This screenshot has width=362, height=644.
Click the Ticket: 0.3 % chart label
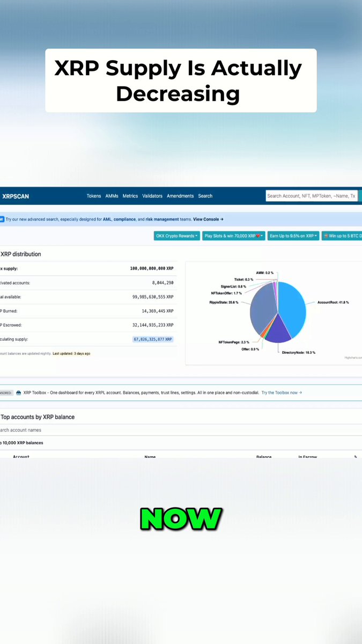pos(244,280)
